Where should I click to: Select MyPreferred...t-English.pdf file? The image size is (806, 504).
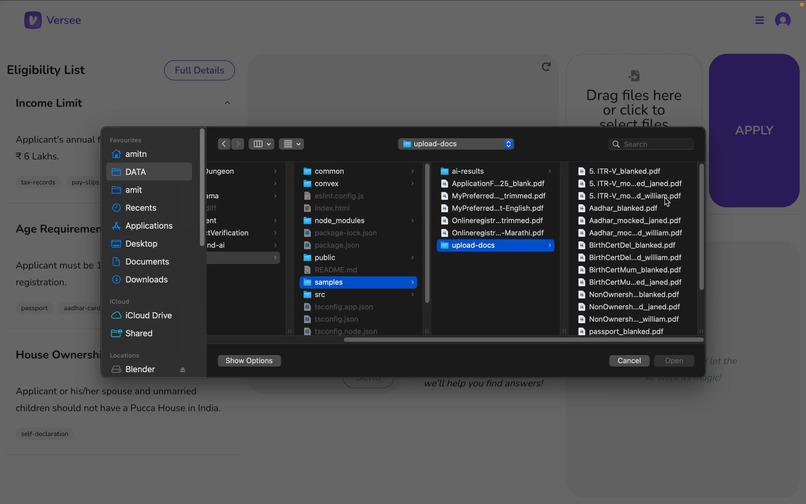click(496, 208)
